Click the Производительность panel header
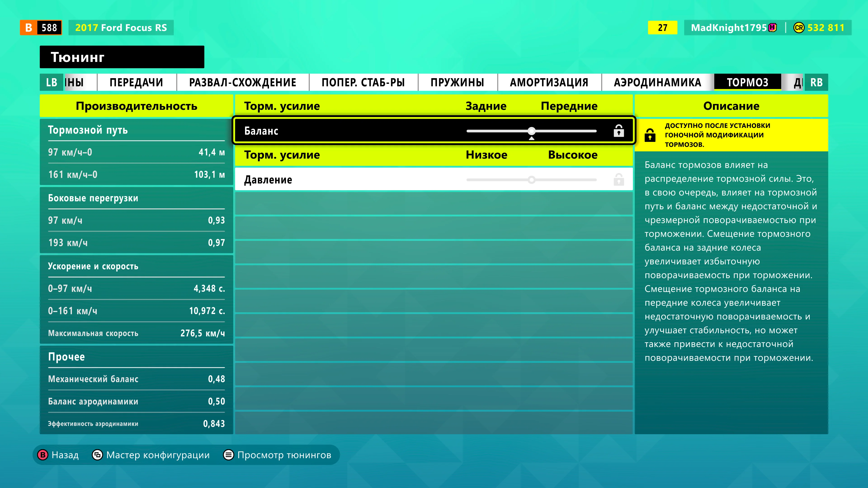Viewport: 868px width, 488px height. click(137, 106)
